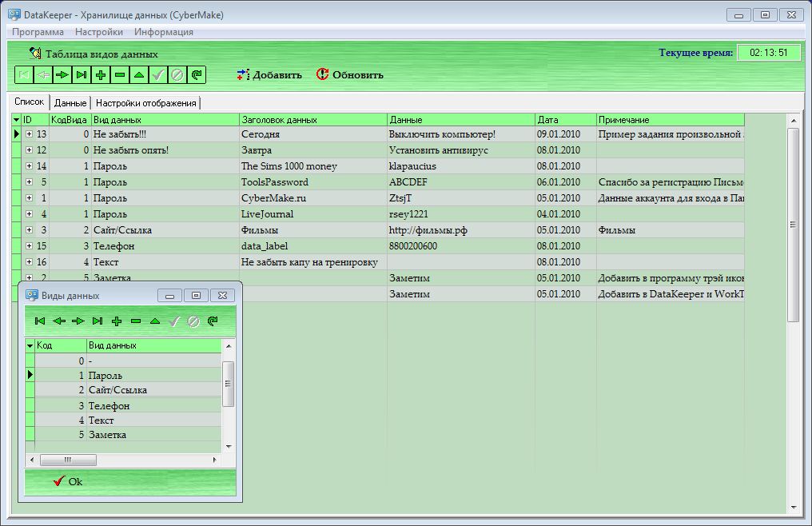Click previous record arrow in Виды данных dialog
The width and height of the screenshot is (812, 526).
click(59, 321)
